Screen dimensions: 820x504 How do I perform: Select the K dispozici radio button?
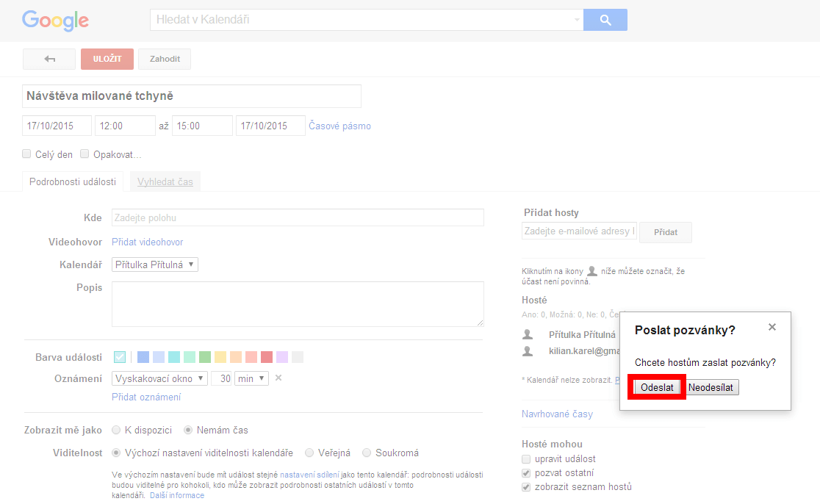coord(116,430)
